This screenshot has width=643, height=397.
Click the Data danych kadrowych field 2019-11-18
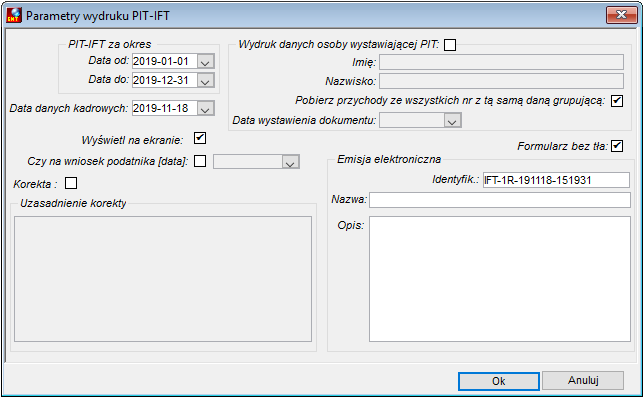click(x=165, y=109)
